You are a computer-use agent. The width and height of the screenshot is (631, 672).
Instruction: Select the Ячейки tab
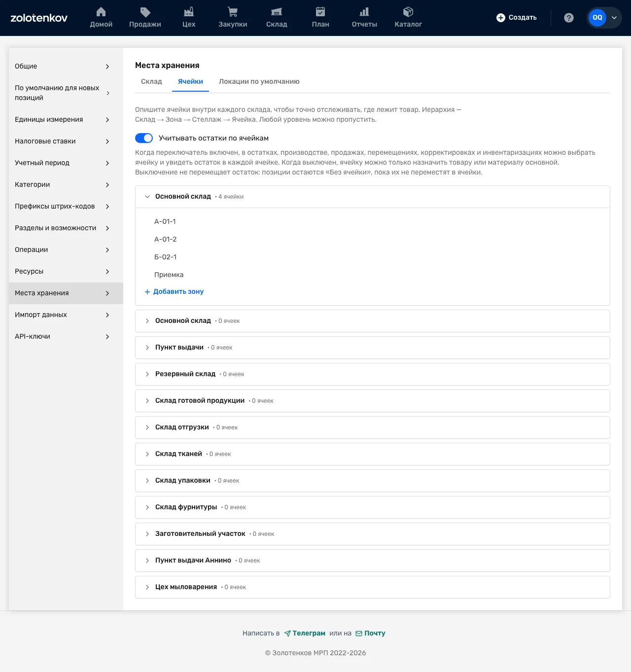[x=190, y=82]
